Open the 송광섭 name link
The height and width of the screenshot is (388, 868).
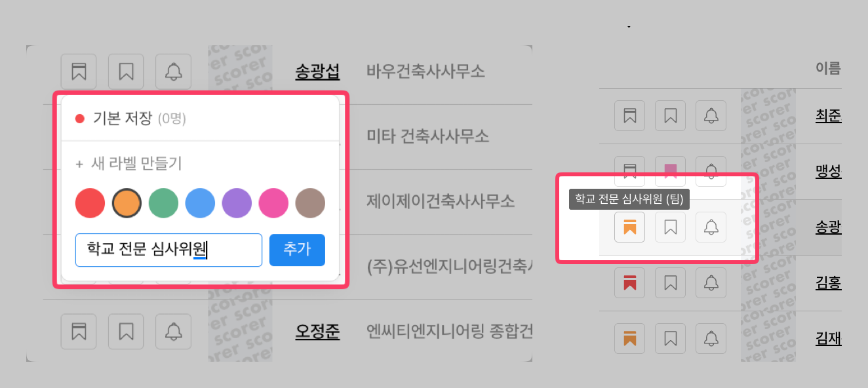pos(317,71)
